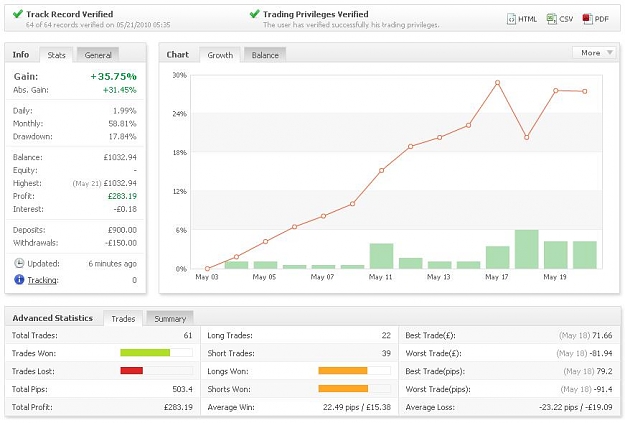Click the Drawdown value 17.84%
The image size is (625, 423).
(122, 136)
